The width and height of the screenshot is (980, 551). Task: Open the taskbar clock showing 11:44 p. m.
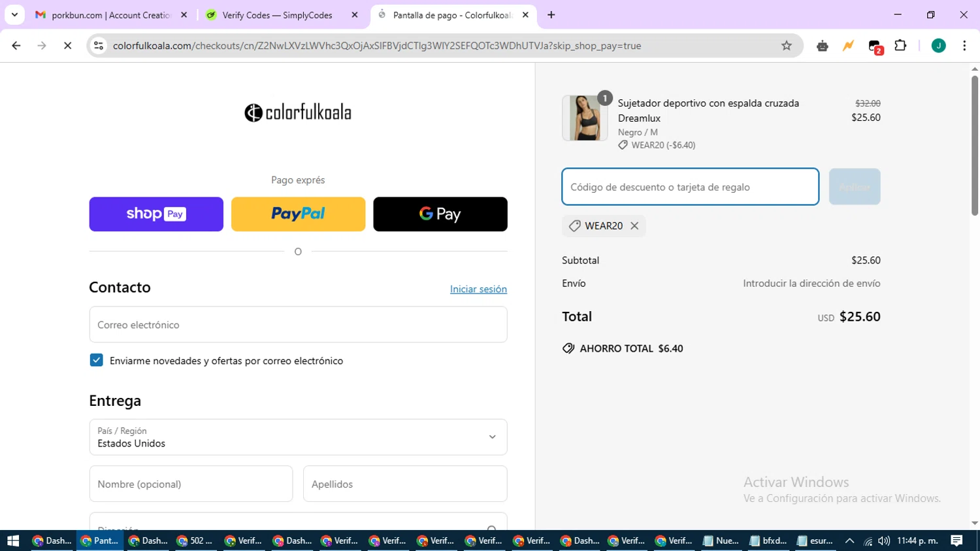[917, 541]
